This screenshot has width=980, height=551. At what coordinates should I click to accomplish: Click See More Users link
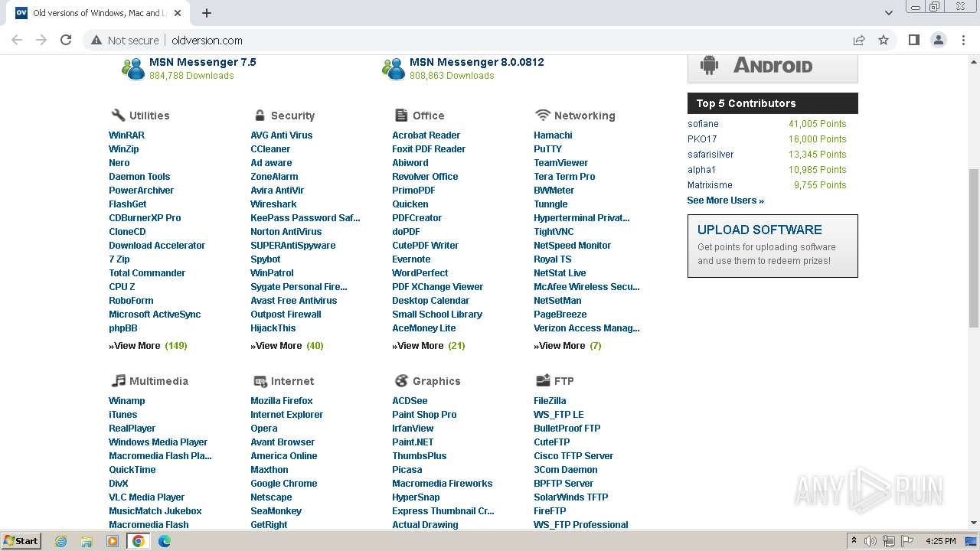(x=726, y=201)
